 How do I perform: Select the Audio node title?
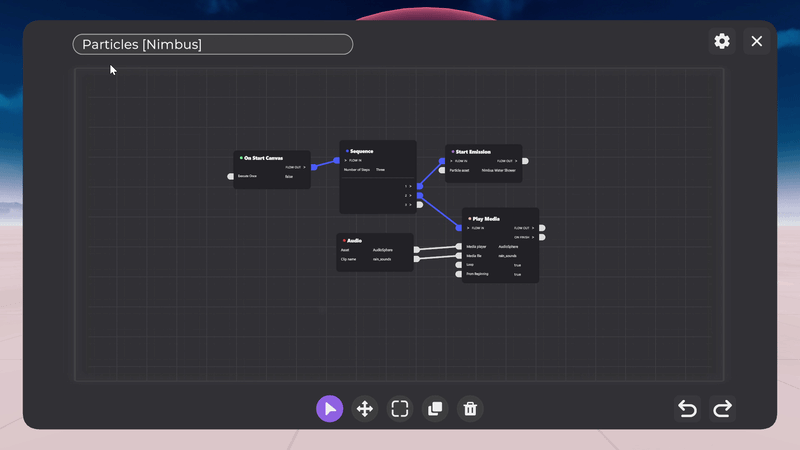355,241
